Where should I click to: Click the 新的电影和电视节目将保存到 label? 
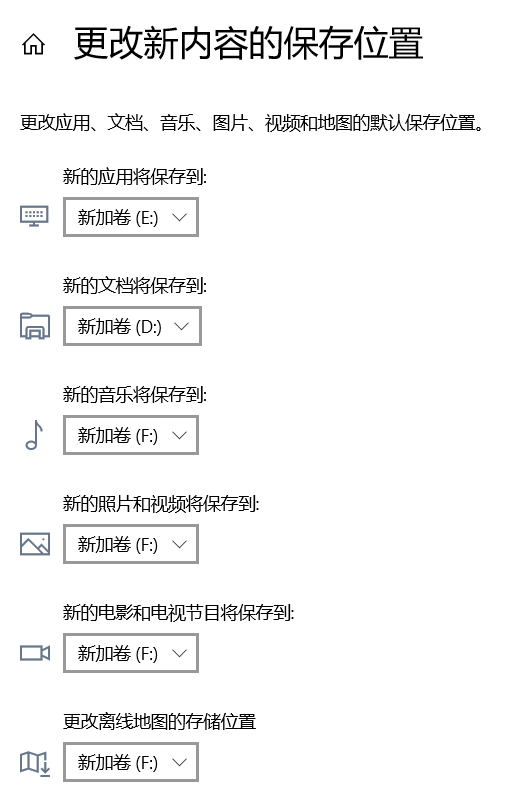click(178, 612)
